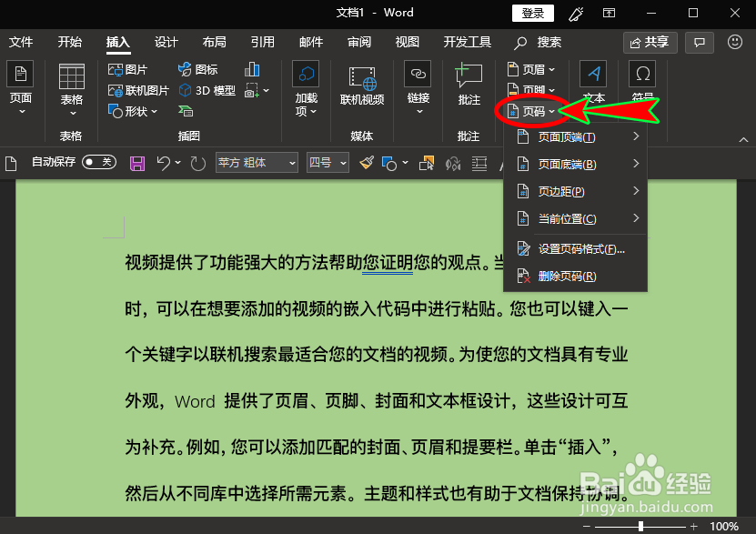This screenshot has width=756, height=534.
Task: Click the format painter brush icon
Action: [x=367, y=163]
